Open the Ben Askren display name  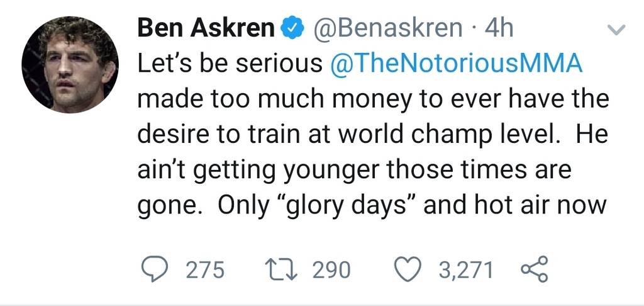point(206,28)
